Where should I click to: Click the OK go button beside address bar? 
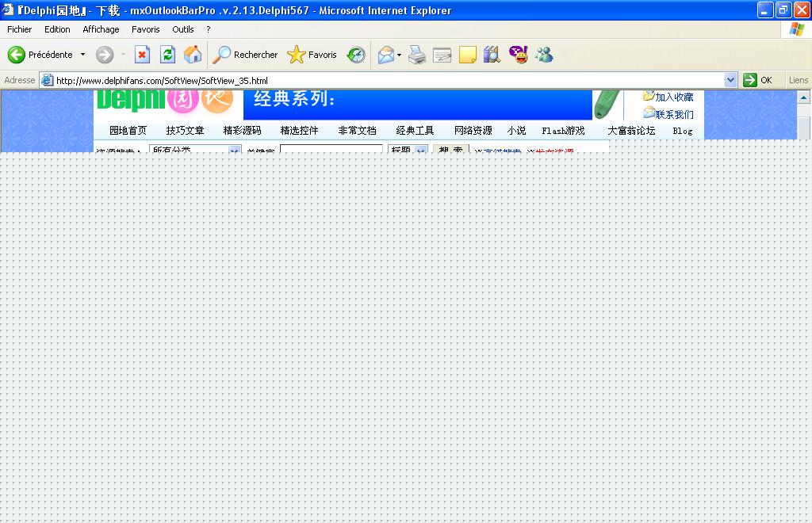[x=757, y=80]
